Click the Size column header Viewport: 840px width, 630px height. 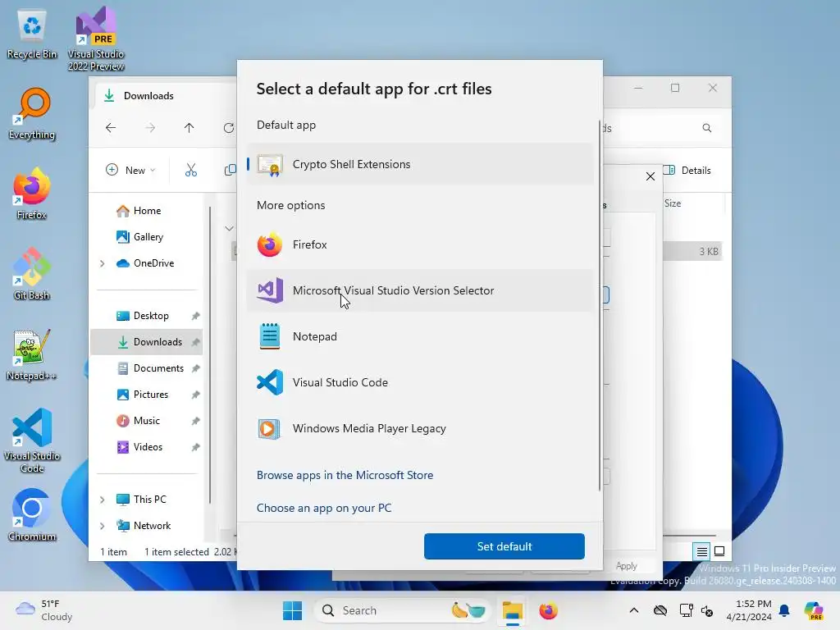[x=673, y=203]
